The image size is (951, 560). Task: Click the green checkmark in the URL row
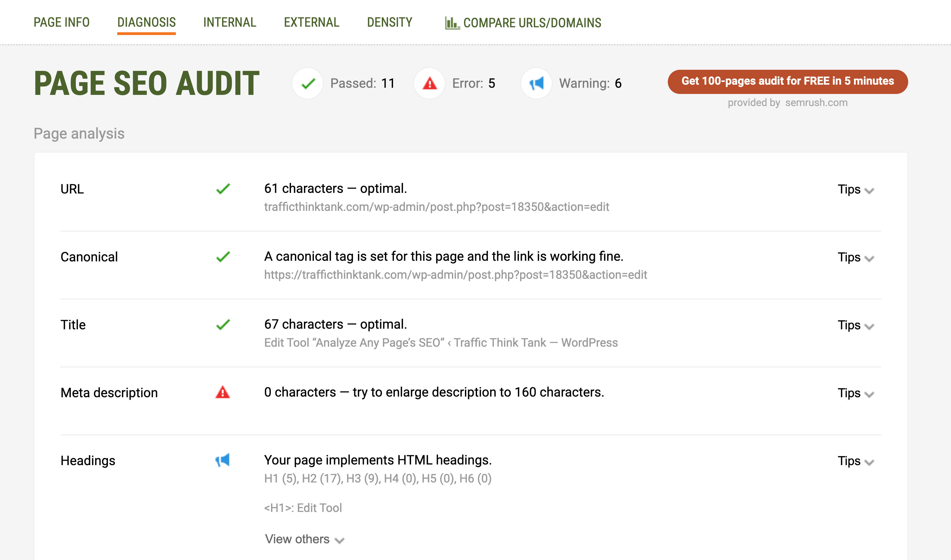(x=223, y=189)
